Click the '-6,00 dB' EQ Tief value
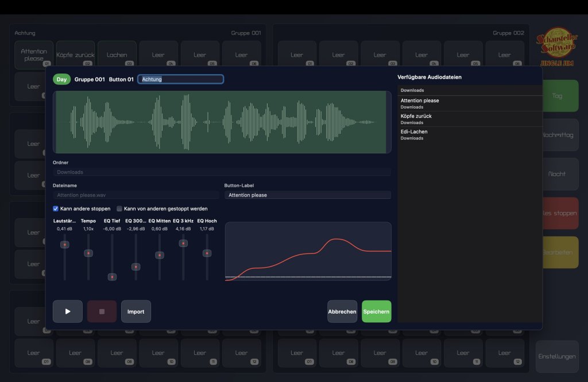This screenshot has width=588, height=382. (x=112, y=229)
